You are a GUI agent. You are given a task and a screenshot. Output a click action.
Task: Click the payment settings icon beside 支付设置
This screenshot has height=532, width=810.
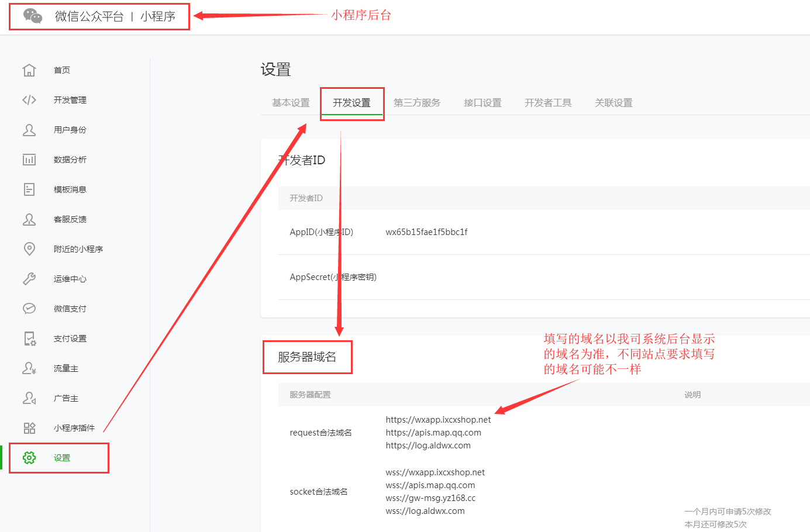[x=30, y=338]
